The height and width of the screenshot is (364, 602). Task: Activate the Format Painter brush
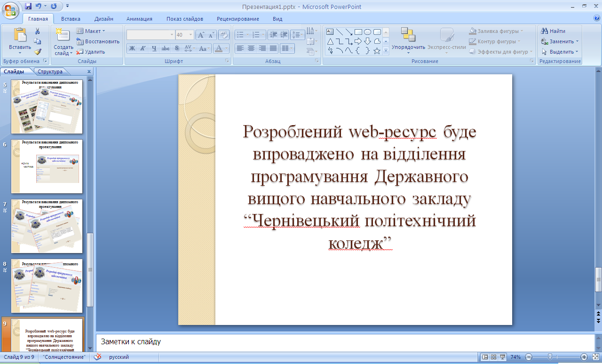[x=38, y=52]
